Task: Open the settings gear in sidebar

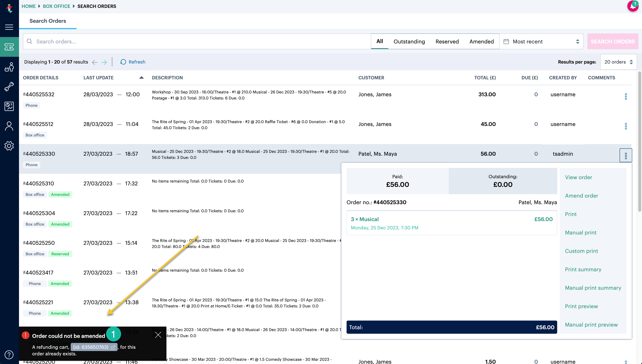Action: 9,146
